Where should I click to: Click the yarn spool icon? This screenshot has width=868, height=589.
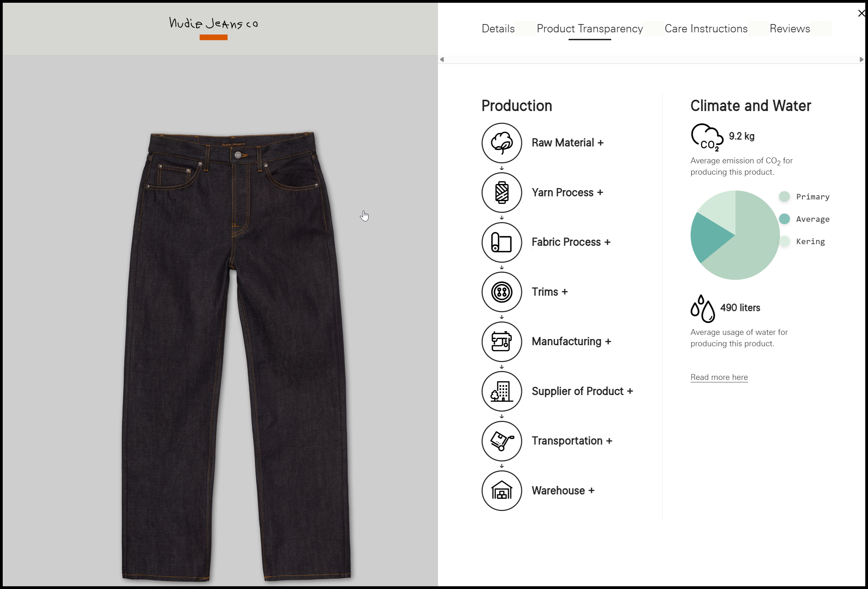(x=502, y=192)
